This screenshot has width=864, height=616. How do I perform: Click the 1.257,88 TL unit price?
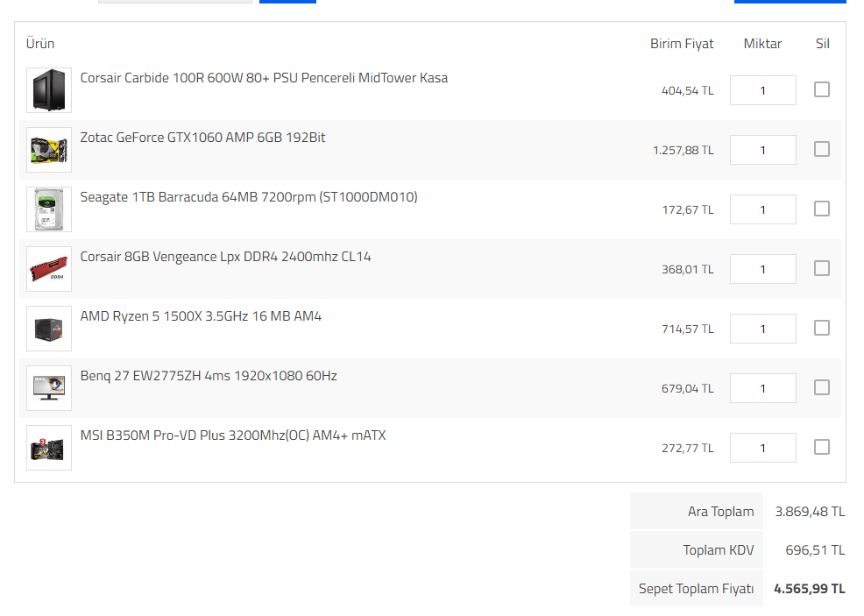683,151
